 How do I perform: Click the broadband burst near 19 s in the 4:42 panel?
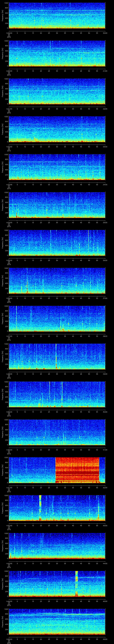(40, 508)
